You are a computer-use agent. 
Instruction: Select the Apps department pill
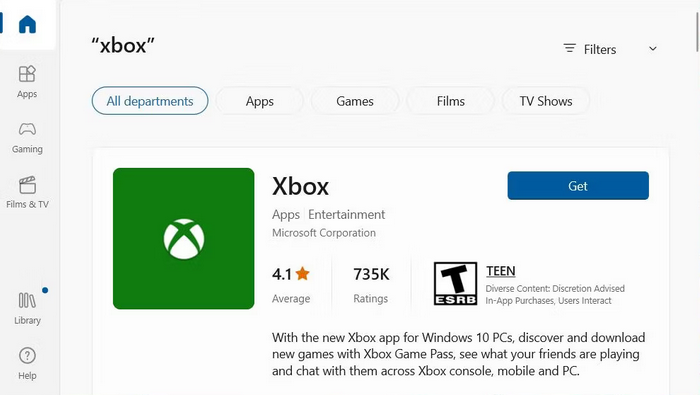tap(259, 101)
